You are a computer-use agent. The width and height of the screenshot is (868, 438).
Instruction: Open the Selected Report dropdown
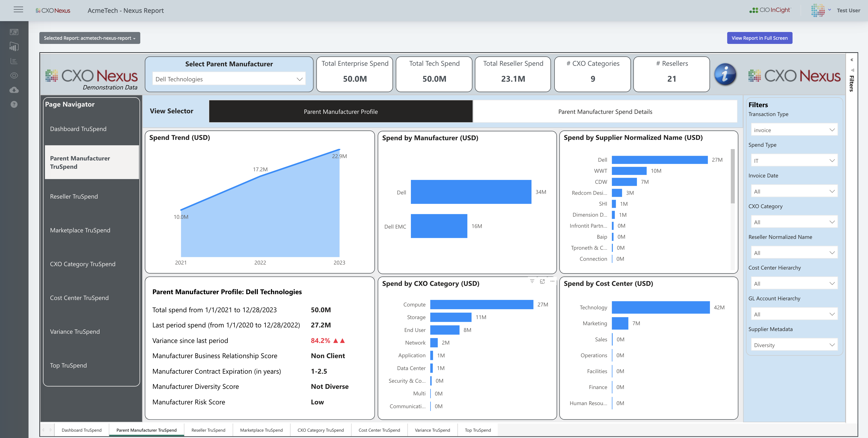point(90,38)
